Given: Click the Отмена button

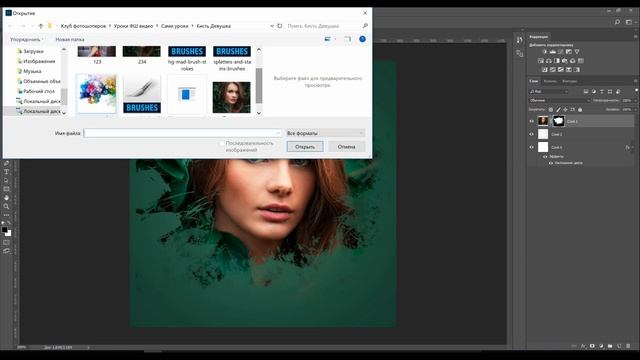Looking at the screenshot, I should (347, 147).
